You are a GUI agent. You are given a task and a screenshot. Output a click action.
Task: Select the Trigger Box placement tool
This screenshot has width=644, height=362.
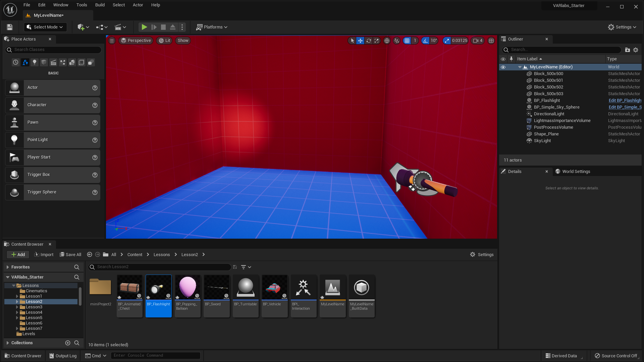tap(53, 174)
